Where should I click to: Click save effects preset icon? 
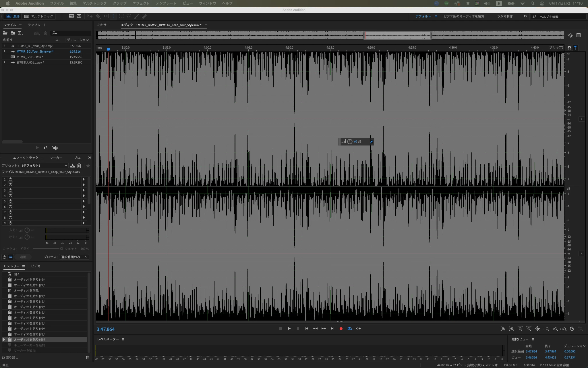click(73, 166)
